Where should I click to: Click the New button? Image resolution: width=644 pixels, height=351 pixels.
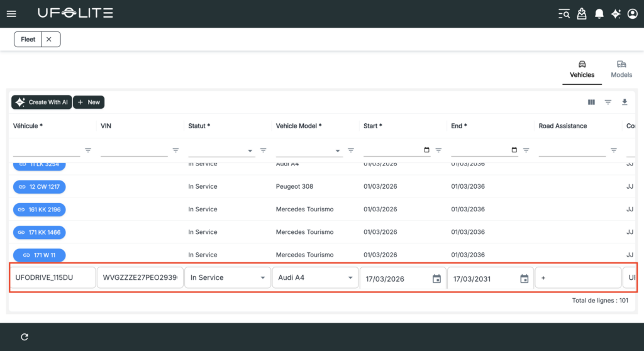89,102
